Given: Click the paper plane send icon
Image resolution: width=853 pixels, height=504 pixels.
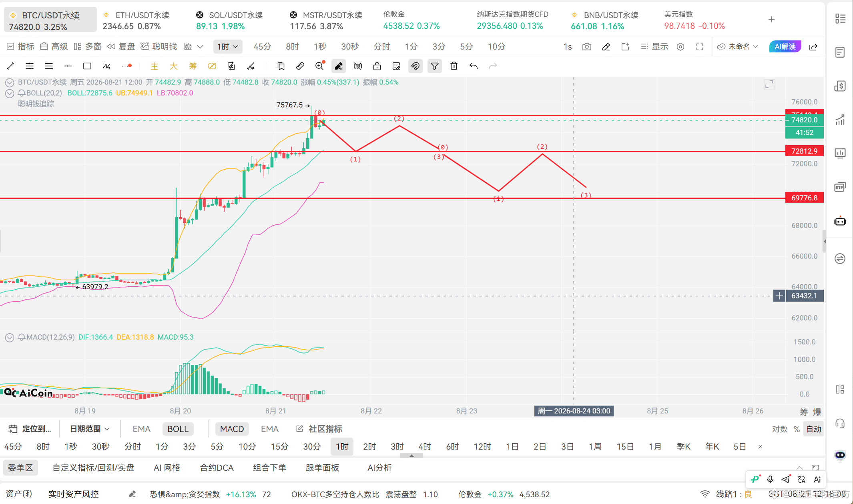Looking at the screenshot, I should tap(786, 479).
